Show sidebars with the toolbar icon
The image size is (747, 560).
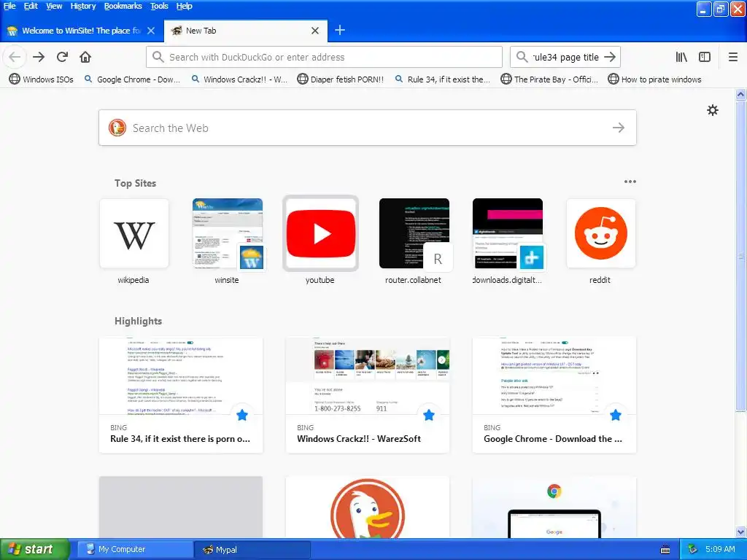click(705, 57)
